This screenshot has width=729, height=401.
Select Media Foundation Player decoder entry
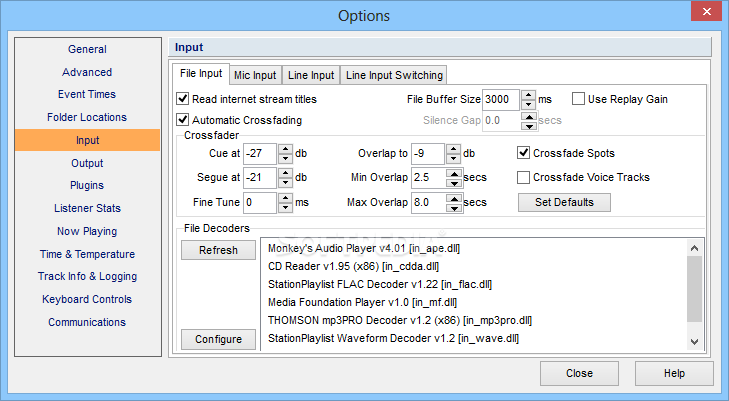[363, 302]
